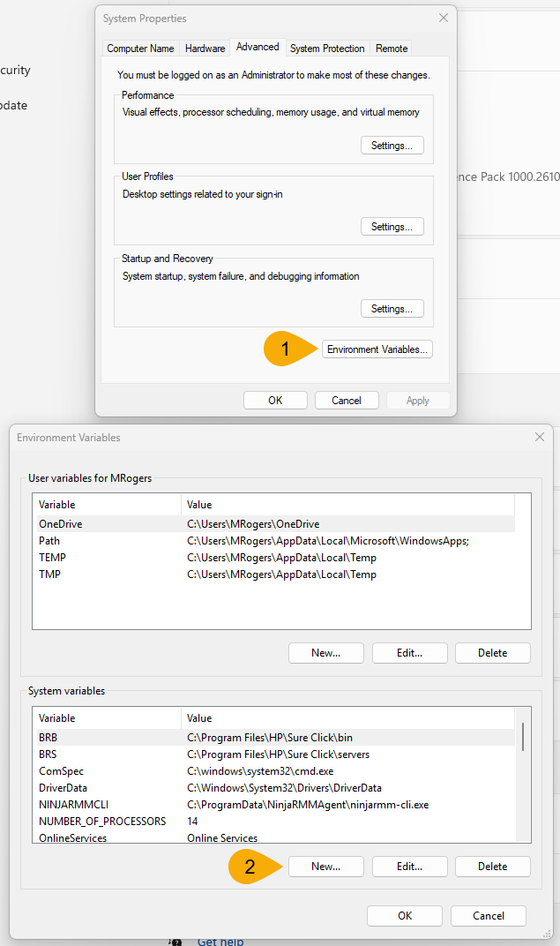560x946 pixels.
Task: Open the Hardware tab
Action: point(205,49)
